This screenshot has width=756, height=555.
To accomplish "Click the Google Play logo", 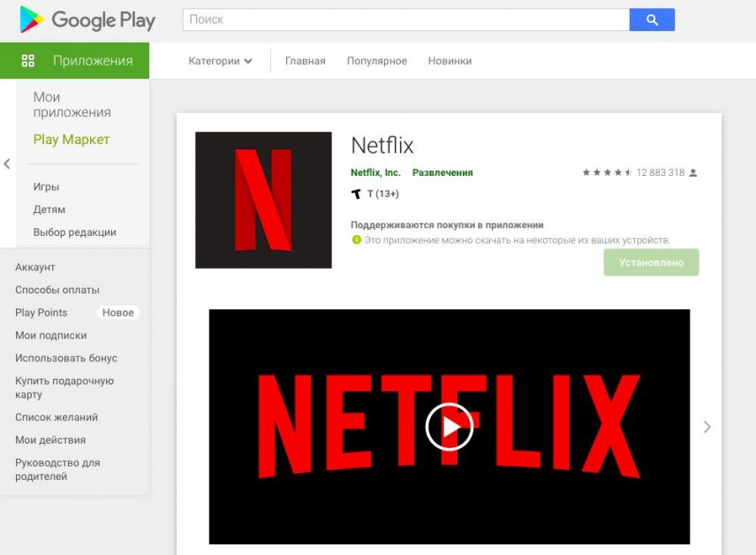I will coord(87,19).
